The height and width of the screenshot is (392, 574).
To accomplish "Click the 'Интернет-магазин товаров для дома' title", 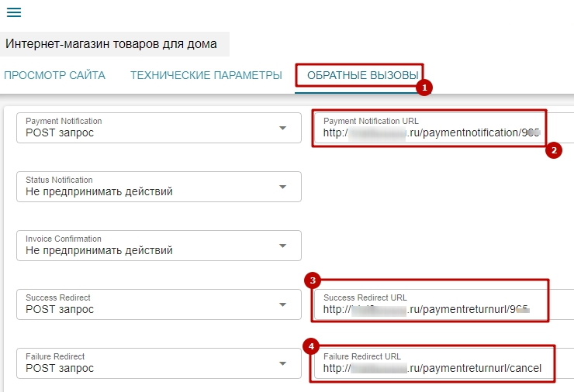I will tap(111, 43).
